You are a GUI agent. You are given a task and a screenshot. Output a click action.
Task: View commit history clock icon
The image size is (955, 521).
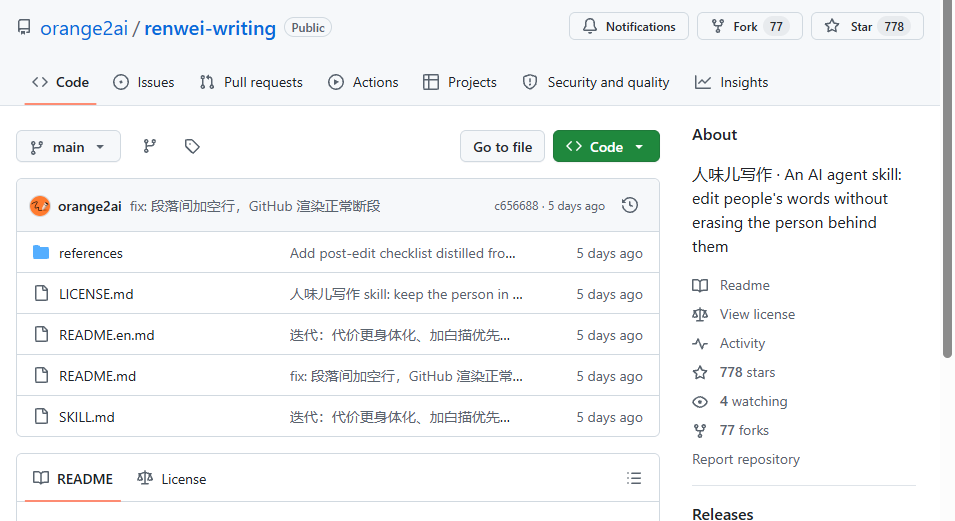630,205
